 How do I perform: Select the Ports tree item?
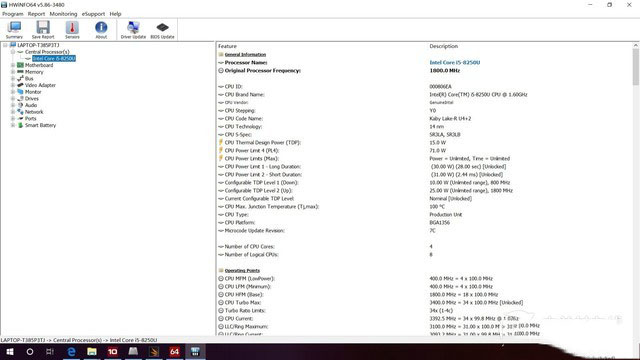31,118
